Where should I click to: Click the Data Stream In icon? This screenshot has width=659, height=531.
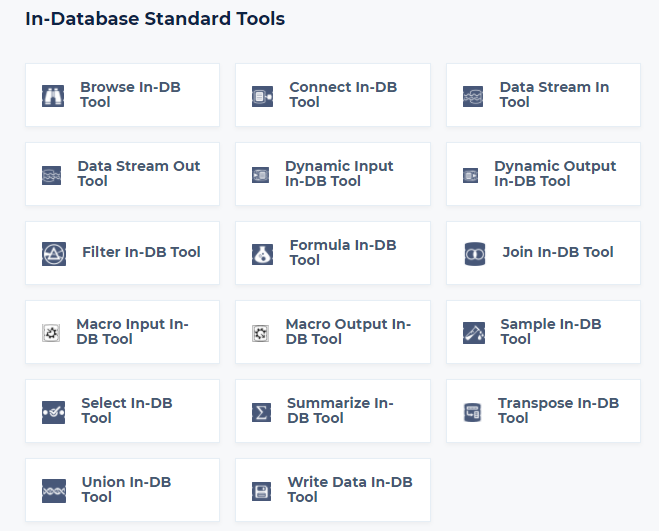tap(473, 96)
